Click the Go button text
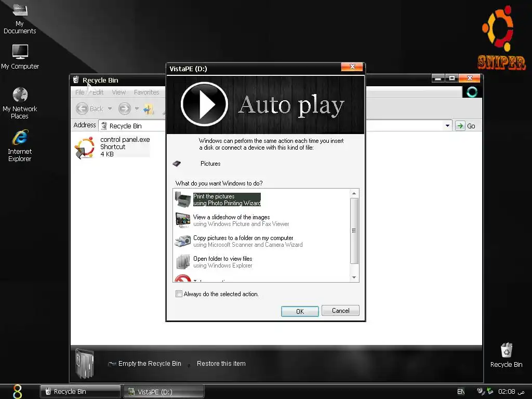 (x=471, y=126)
